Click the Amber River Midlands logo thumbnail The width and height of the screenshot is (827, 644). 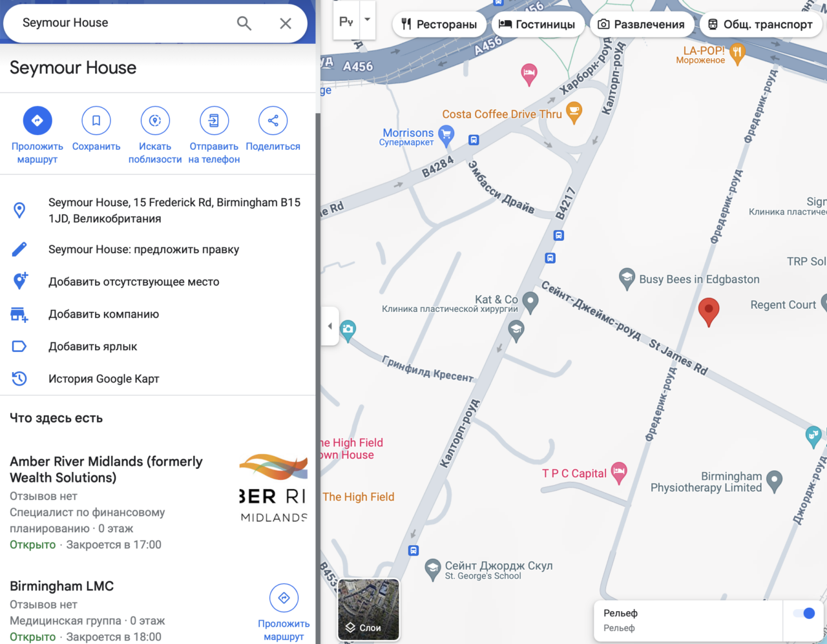coord(273,488)
